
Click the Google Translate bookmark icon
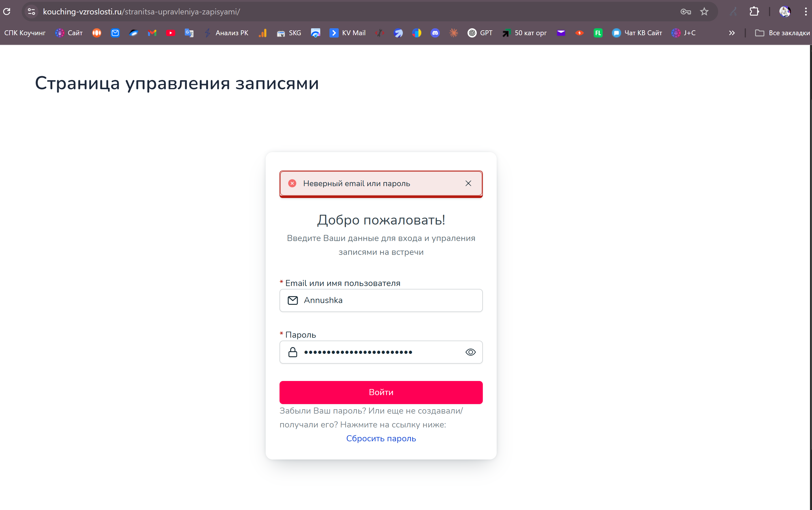pyautogui.click(x=189, y=33)
